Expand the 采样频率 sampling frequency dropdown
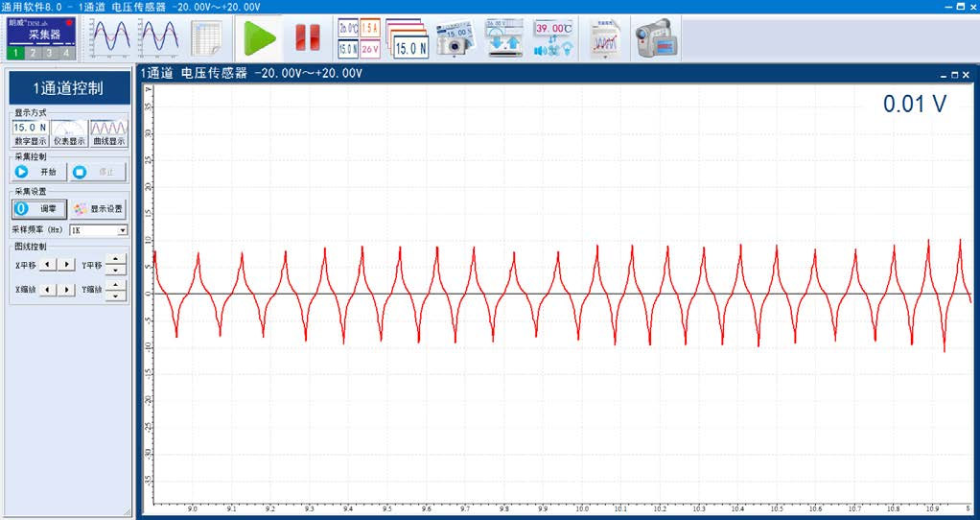This screenshot has height=520, width=980. coord(122,230)
